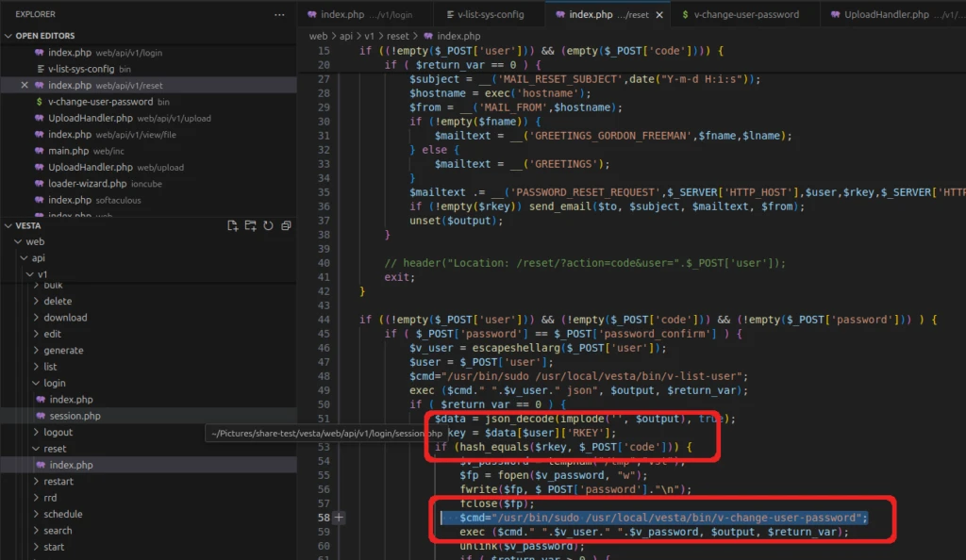
Task: Click the index.php breadcrumb segment
Action: click(x=458, y=37)
